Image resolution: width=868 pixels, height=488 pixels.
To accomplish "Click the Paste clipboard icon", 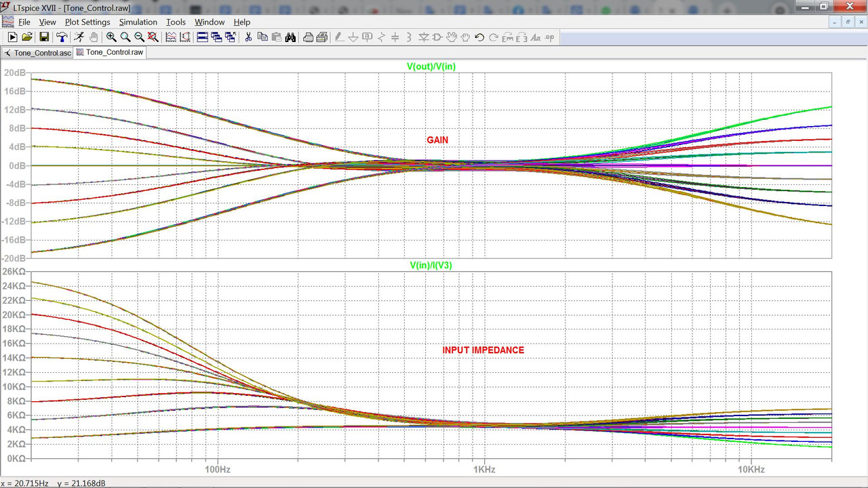I will pos(276,37).
